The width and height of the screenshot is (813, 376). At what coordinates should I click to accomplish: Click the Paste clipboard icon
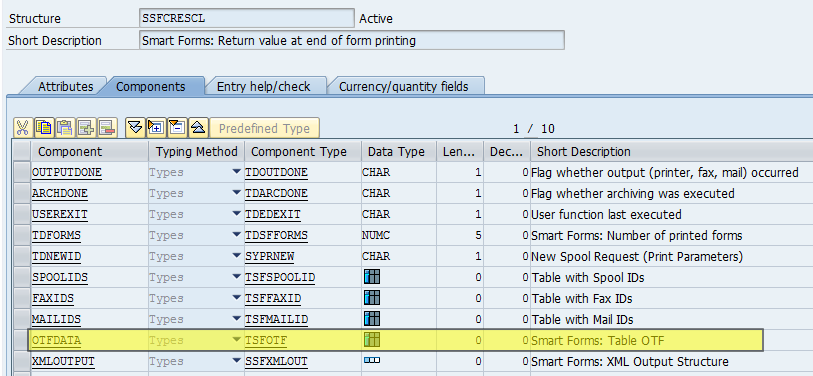tap(65, 128)
